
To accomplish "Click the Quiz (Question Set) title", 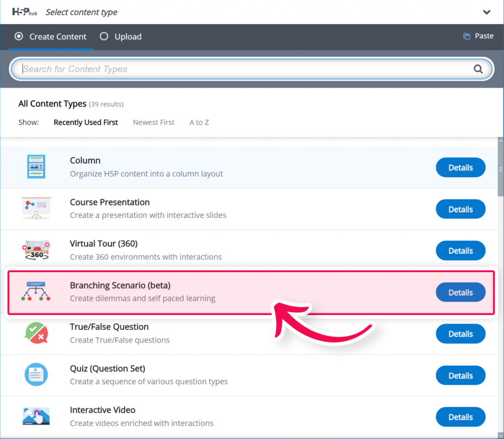I will [x=107, y=368].
